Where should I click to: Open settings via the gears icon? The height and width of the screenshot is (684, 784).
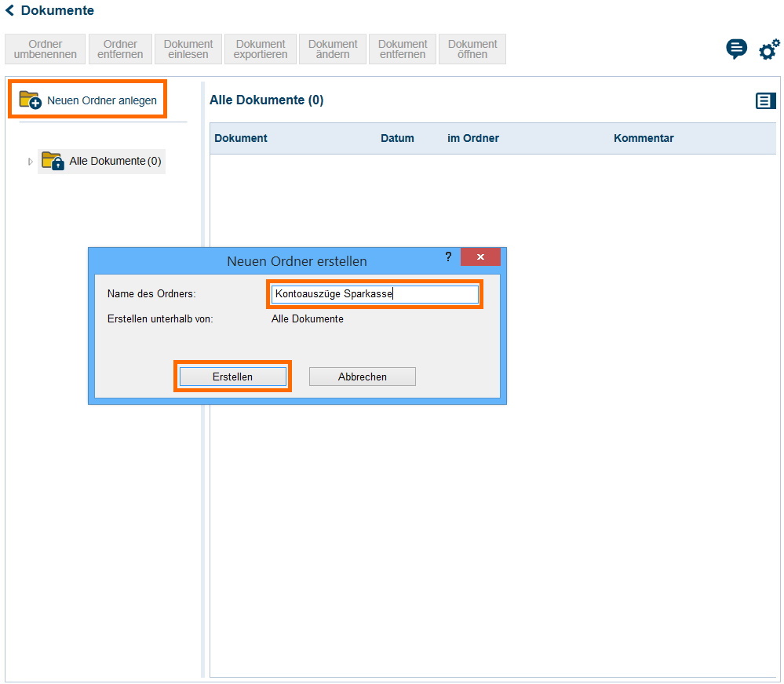[x=768, y=49]
